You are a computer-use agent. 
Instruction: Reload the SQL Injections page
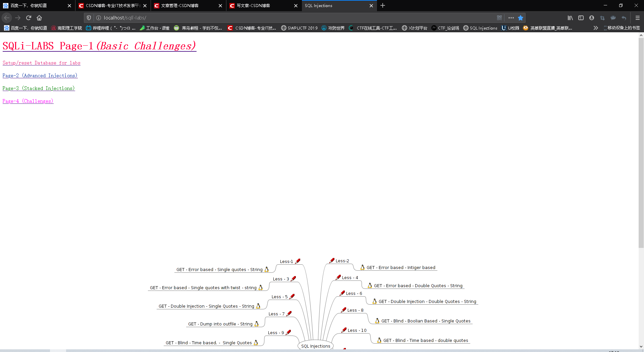pos(29,18)
